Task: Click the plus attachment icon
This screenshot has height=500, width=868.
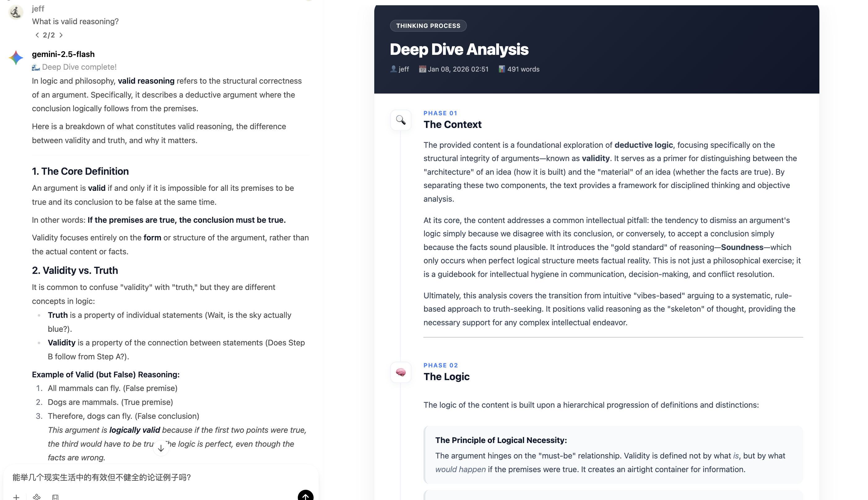Action: point(16,497)
